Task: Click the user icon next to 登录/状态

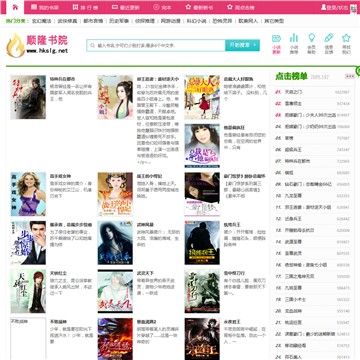Action: coord(323,7)
